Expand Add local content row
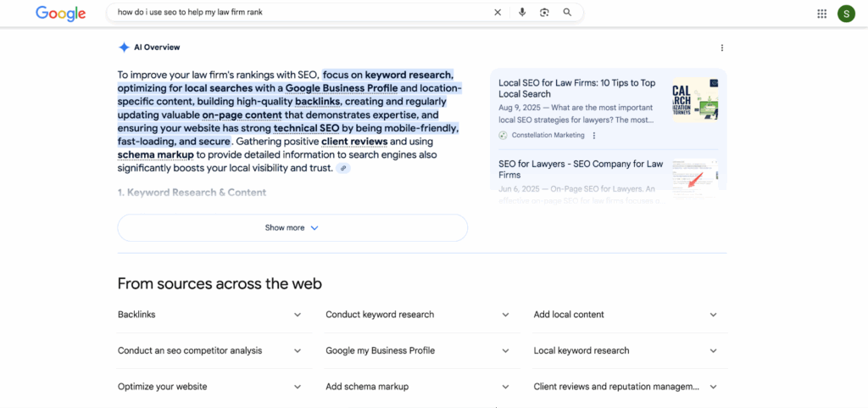The image size is (868, 408). pyautogui.click(x=630, y=315)
